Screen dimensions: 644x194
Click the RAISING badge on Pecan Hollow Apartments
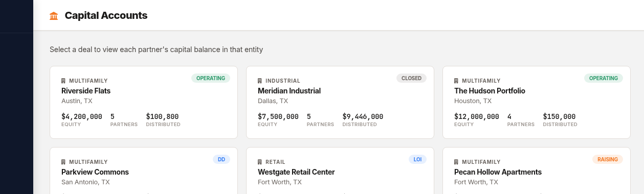[608, 159]
